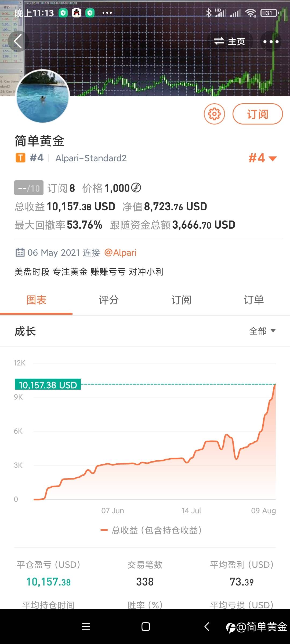Open the three-dot more options menu
Viewport: 290px width, 644px height.
pyautogui.click(x=271, y=42)
